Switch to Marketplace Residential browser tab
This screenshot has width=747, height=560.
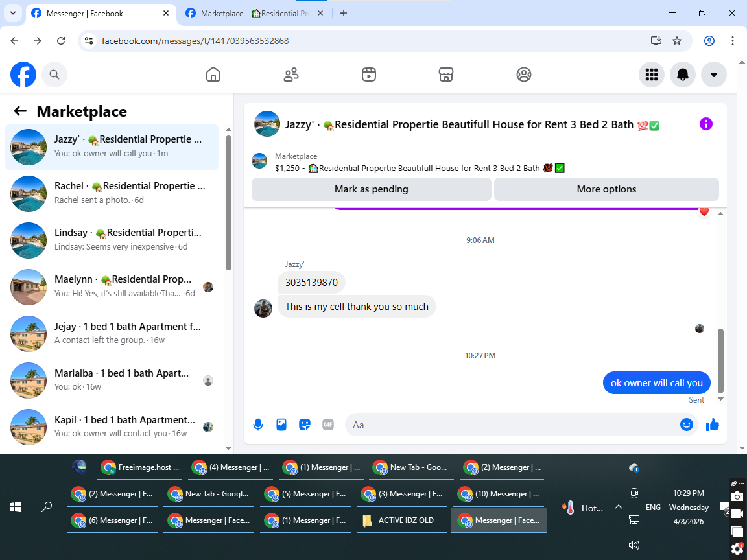[x=255, y=14]
